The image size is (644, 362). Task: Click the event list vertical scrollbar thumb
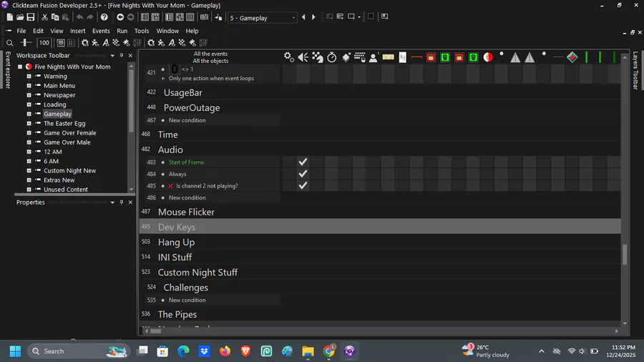[625, 255]
